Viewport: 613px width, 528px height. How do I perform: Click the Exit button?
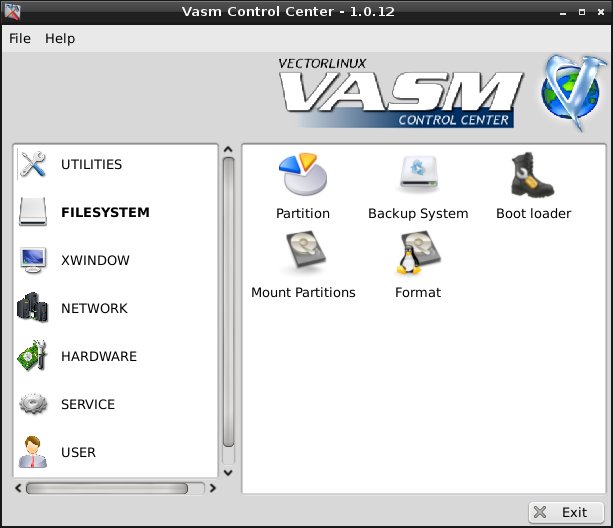566,512
